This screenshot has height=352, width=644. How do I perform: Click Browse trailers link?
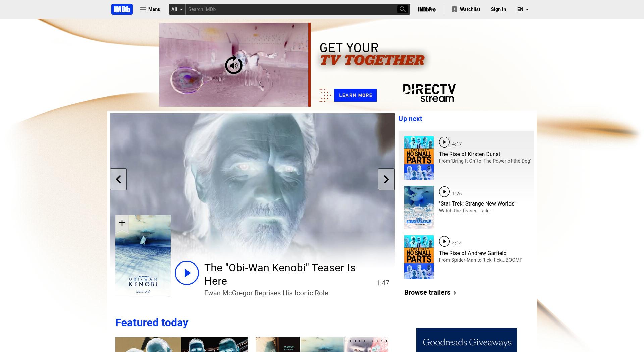click(430, 292)
